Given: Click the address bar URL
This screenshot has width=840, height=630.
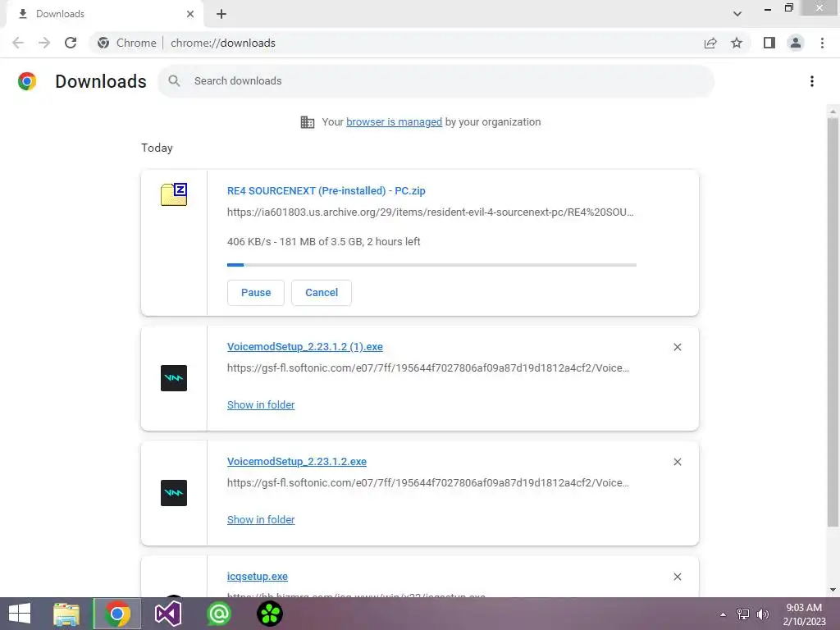Looking at the screenshot, I should pos(223,43).
